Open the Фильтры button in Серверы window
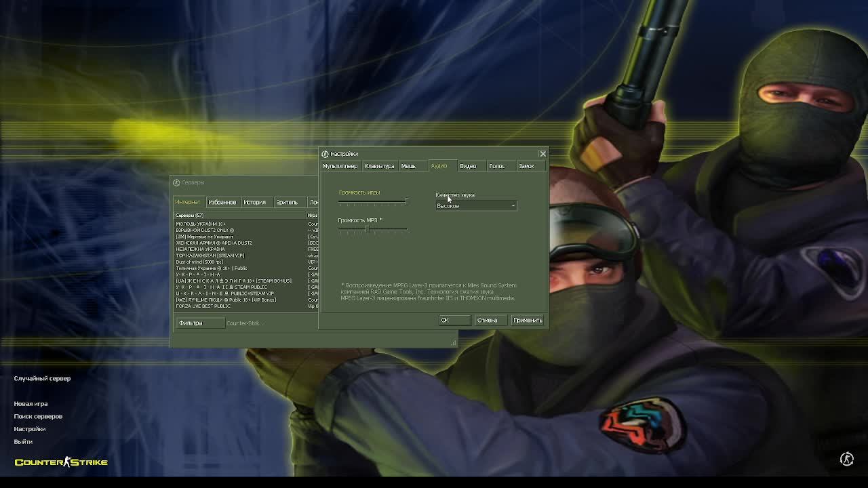The image size is (868, 488). 199,323
